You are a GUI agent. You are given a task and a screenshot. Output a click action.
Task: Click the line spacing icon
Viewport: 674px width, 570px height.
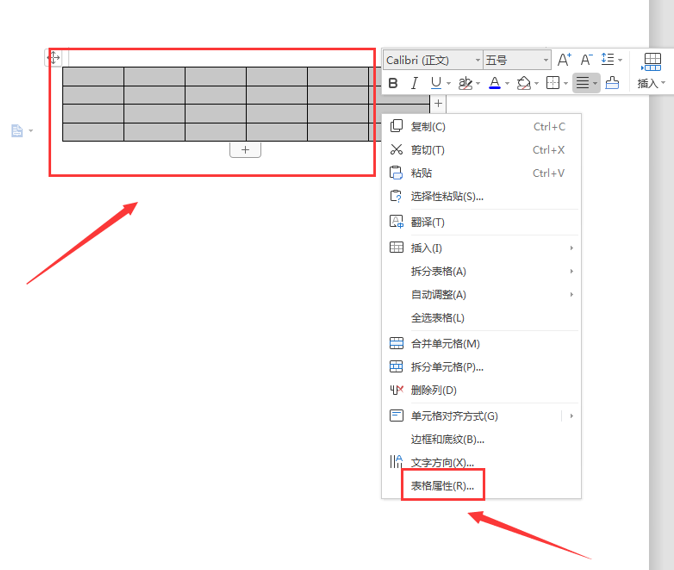click(x=607, y=59)
